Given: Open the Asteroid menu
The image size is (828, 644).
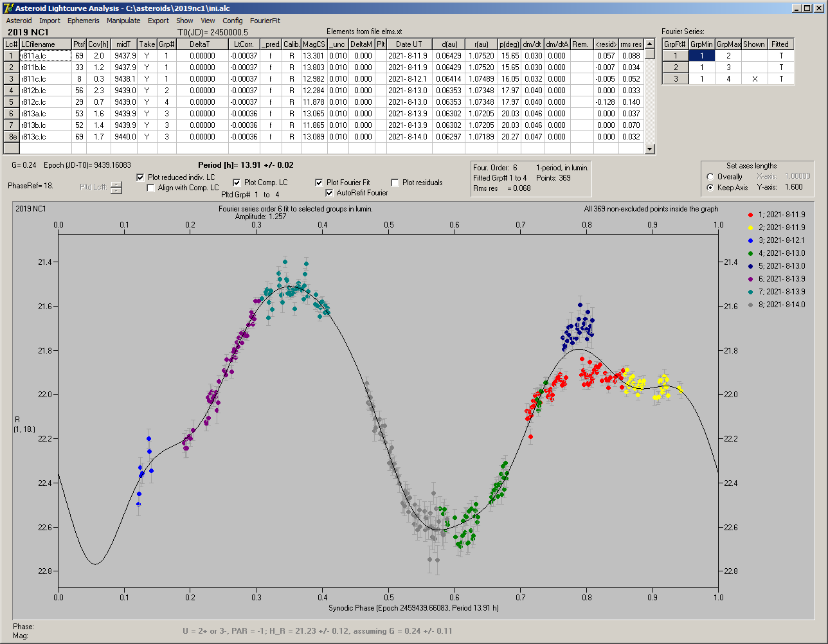Looking at the screenshot, I should tap(19, 21).
